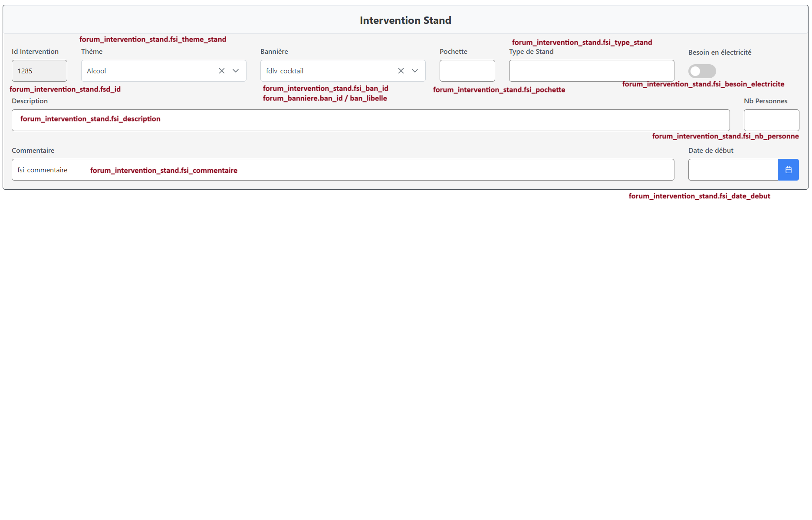Click the Besoin en électricité label
Image resolution: width=812 pixels, height=520 pixels.
[720, 52]
